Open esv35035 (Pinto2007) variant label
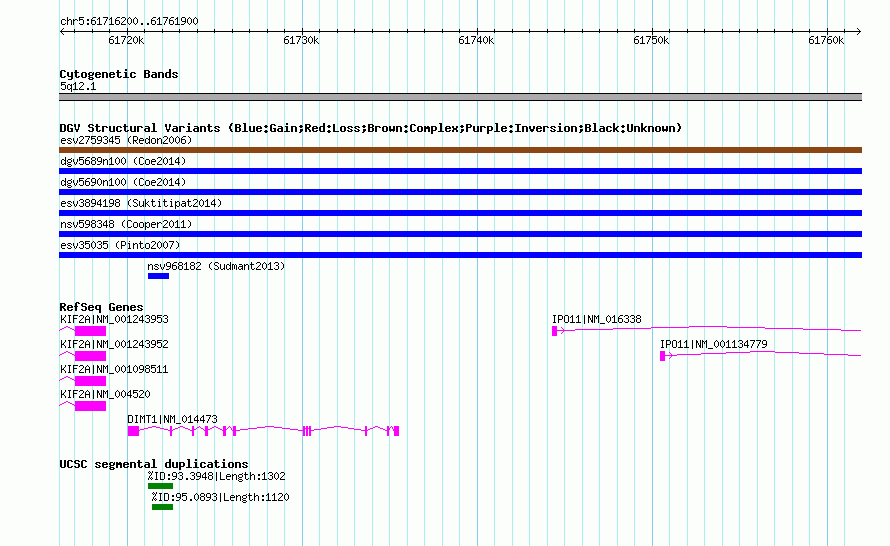The width and height of the screenshot is (890, 546). (120, 245)
